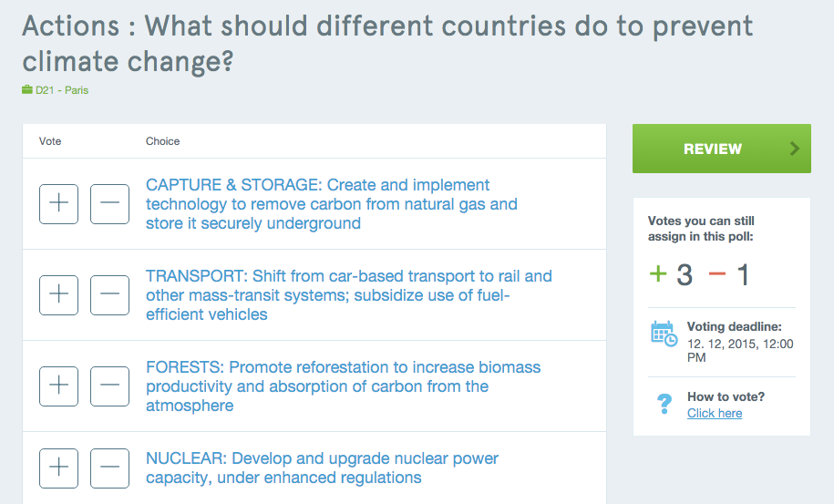Open the NUCLEAR choice description link
The image size is (834, 504).
[x=322, y=468]
